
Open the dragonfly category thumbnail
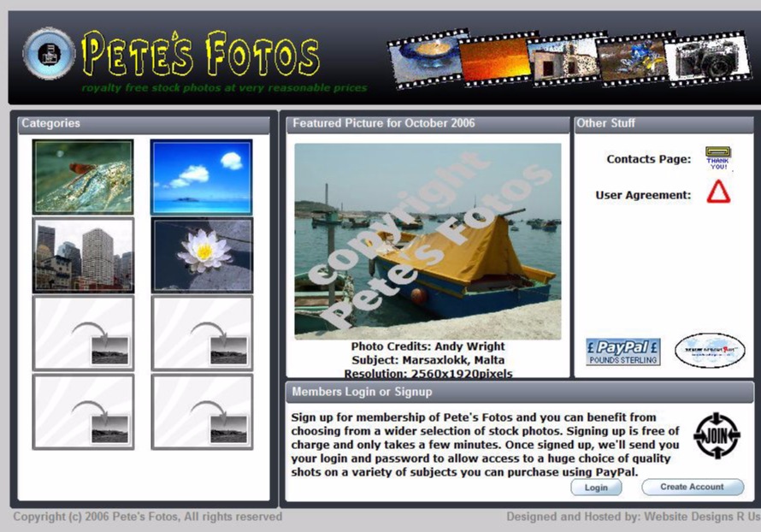[83, 177]
